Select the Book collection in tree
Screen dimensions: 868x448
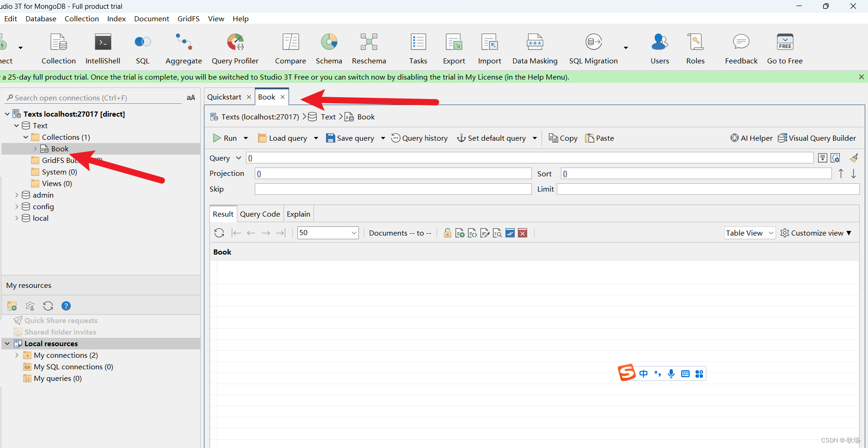click(60, 149)
